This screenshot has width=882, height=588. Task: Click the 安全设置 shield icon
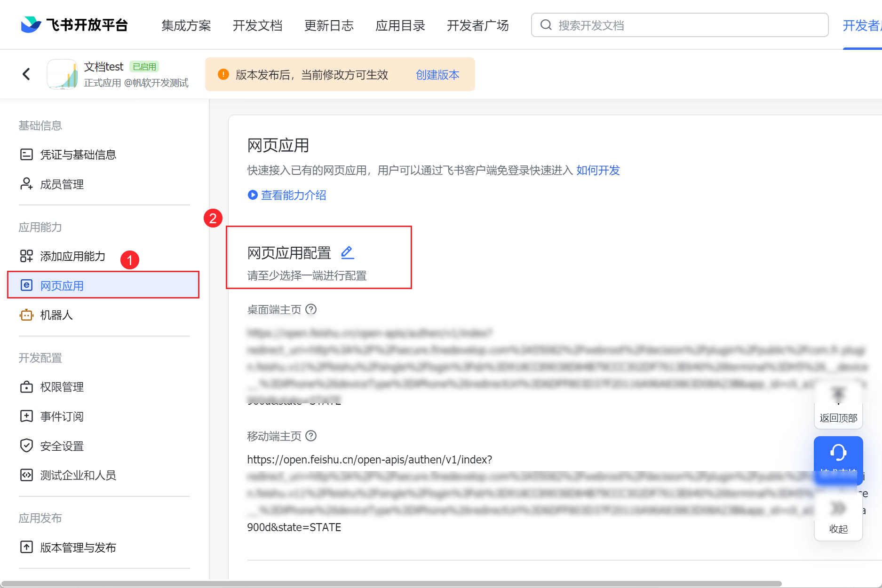[26, 446]
